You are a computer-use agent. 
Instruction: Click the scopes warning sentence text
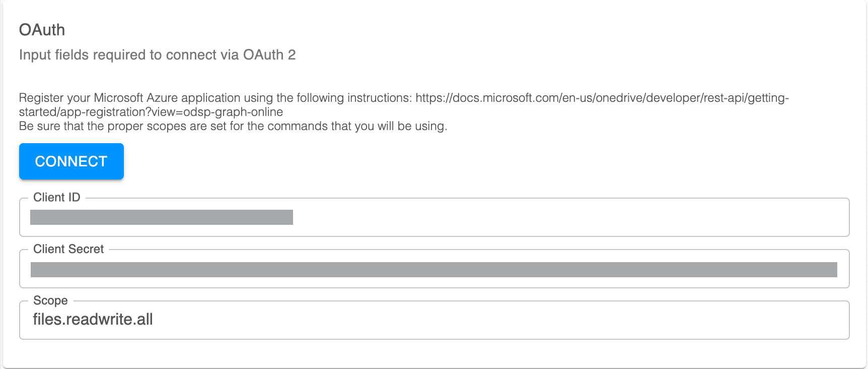(x=233, y=126)
